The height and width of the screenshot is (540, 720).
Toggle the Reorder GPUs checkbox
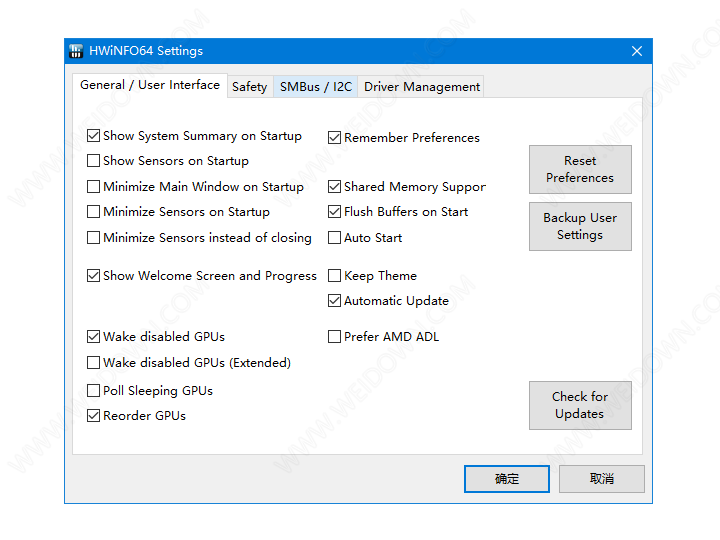(x=93, y=416)
